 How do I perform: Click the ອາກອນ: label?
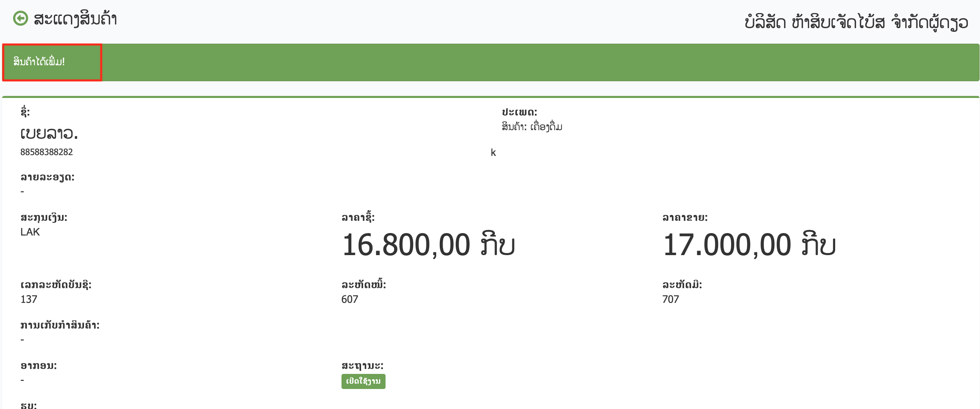tap(39, 366)
